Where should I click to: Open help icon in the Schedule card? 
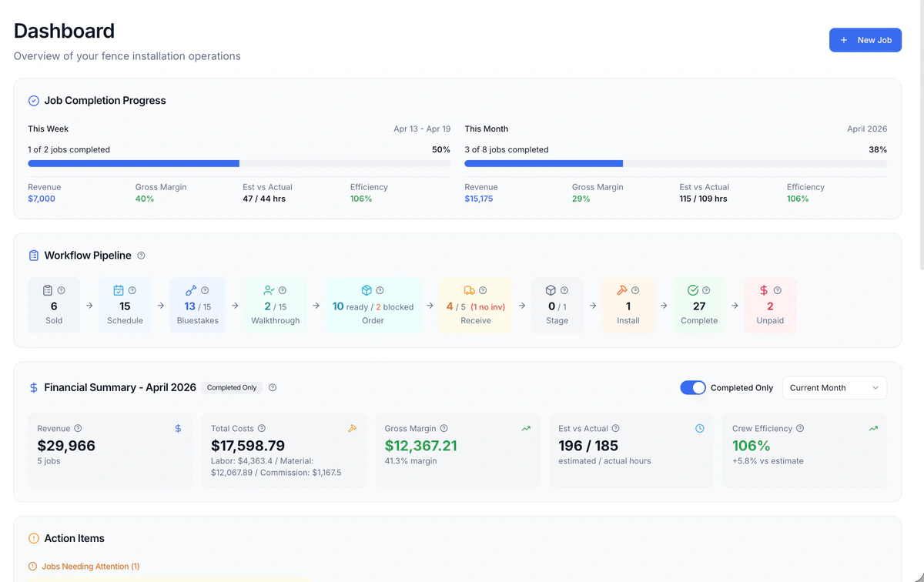tap(132, 290)
